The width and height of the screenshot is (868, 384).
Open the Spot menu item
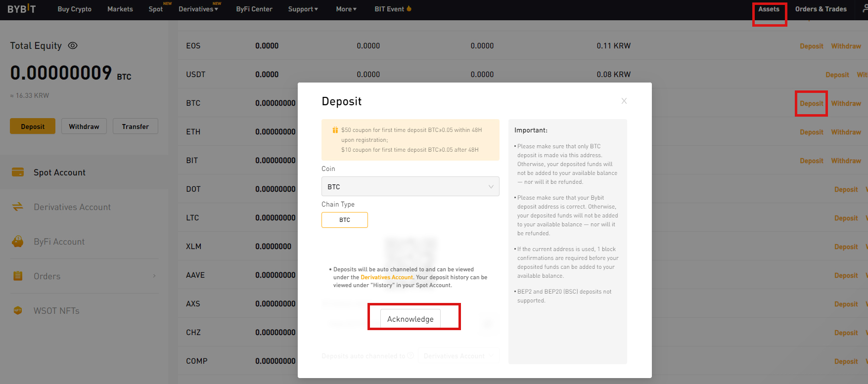[156, 9]
